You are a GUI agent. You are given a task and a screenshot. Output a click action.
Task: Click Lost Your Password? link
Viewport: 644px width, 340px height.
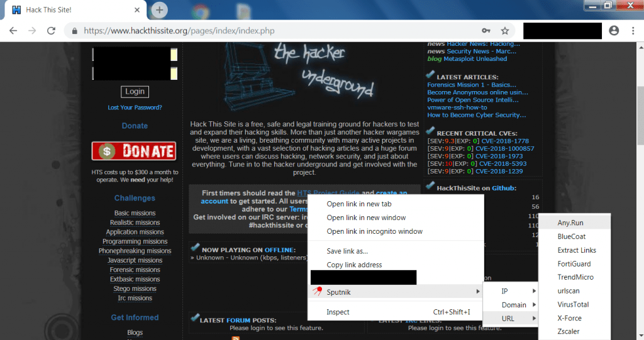[x=135, y=107]
